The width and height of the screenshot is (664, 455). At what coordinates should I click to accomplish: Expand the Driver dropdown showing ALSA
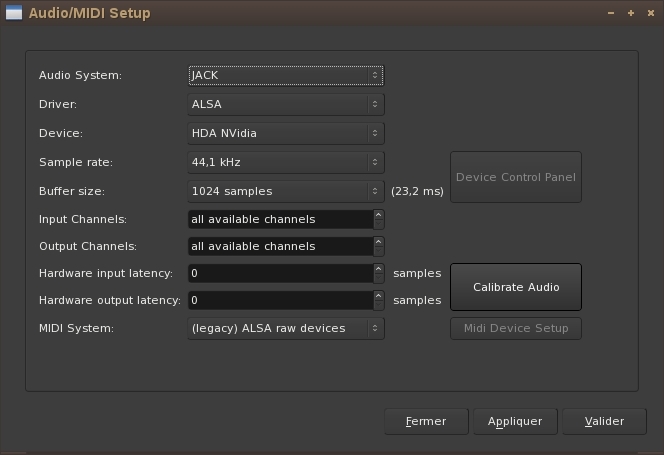point(285,103)
